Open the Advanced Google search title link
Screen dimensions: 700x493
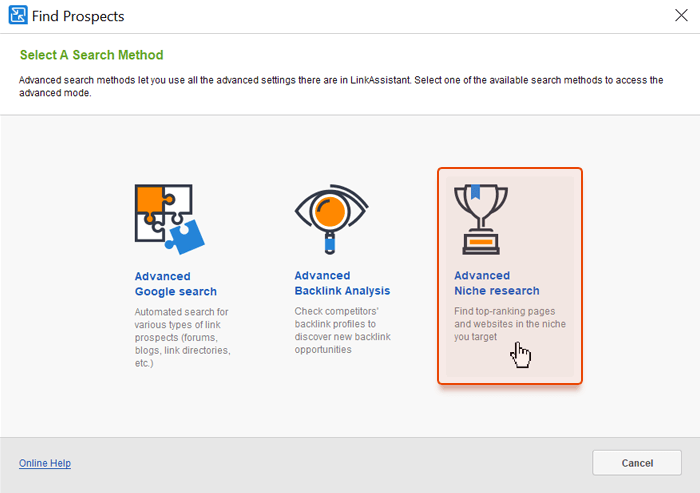175,284
